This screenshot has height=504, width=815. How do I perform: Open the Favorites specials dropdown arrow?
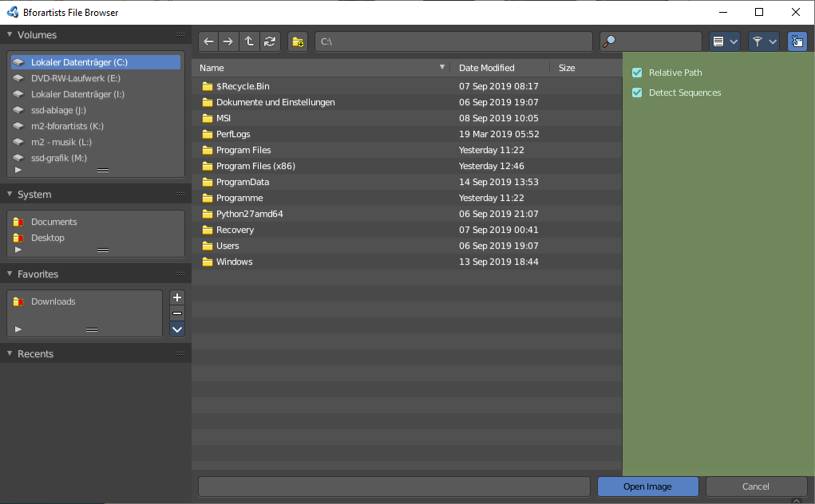tap(177, 329)
